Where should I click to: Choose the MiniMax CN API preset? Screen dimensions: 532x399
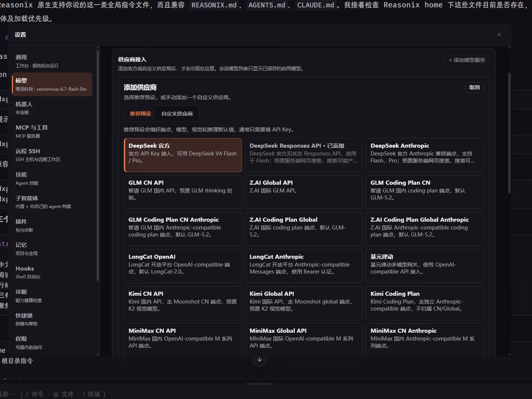(x=183, y=340)
